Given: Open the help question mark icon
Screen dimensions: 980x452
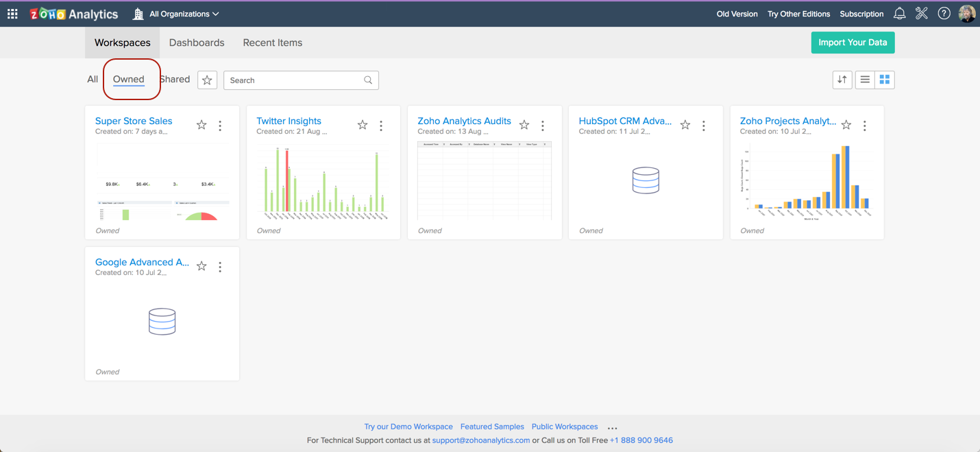Looking at the screenshot, I should click(x=944, y=14).
